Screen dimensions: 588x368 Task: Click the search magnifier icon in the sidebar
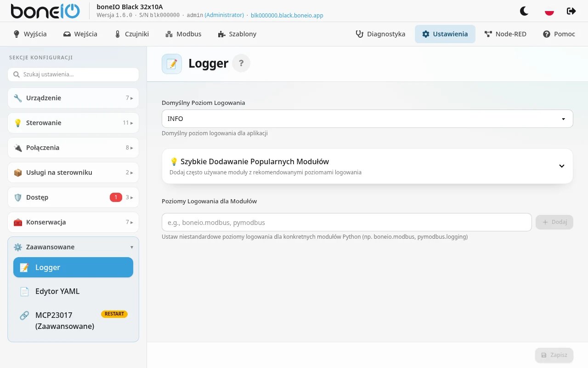17,75
